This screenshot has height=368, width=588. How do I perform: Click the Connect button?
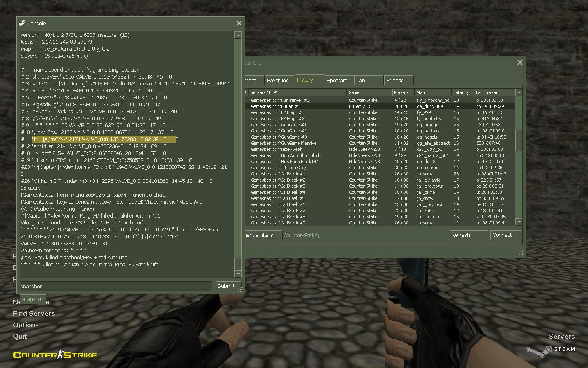[505, 235]
